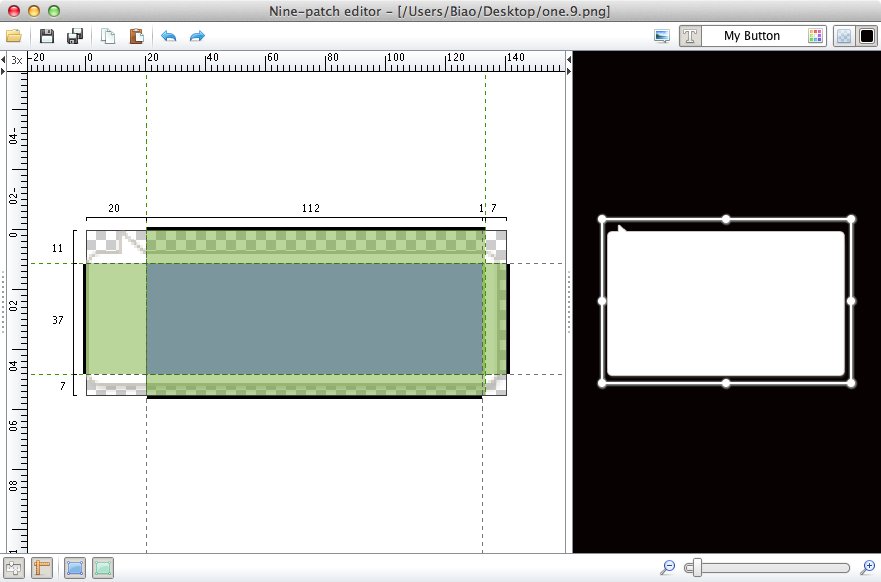
Task: Click the preview image picture icon
Action: pyautogui.click(x=661, y=36)
